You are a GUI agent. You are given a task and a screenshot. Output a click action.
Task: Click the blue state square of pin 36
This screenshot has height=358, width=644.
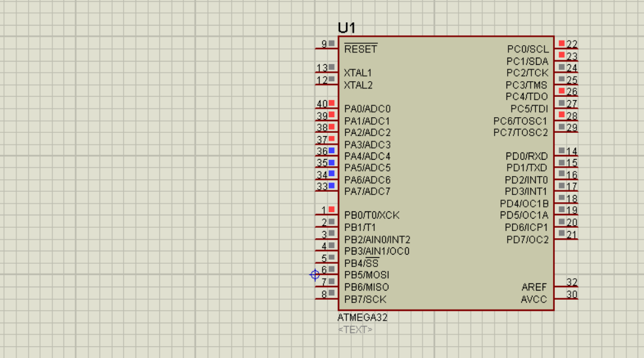pyautogui.click(x=331, y=151)
